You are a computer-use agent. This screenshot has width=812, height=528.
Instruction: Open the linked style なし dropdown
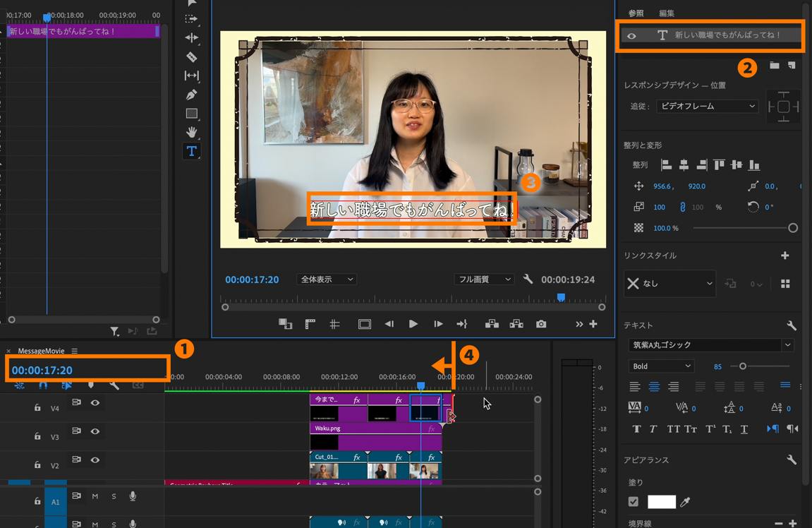click(669, 284)
